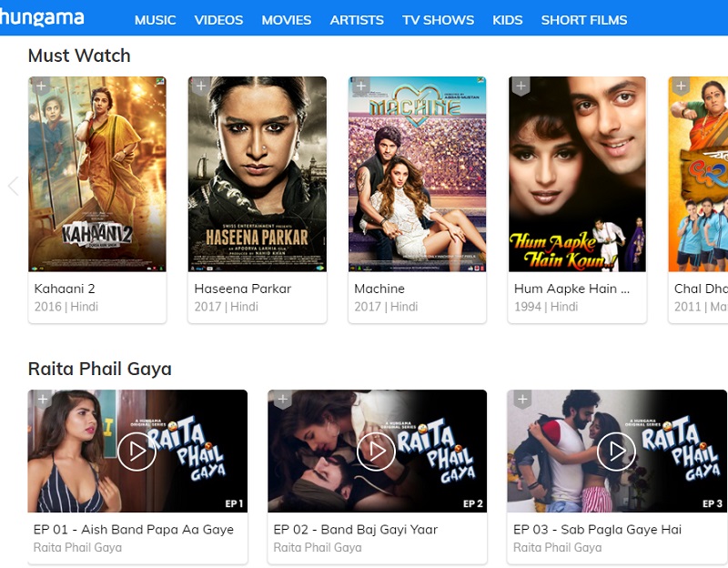The height and width of the screenshot is (568, 728).
Task: Open the MUSIC menu
Action: tap(155, 20)
